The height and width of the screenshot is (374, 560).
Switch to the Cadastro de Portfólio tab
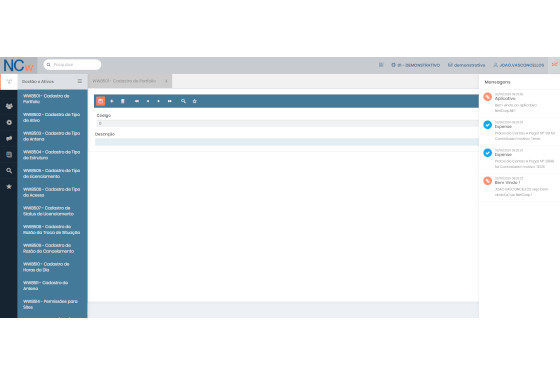click(124, 81)
